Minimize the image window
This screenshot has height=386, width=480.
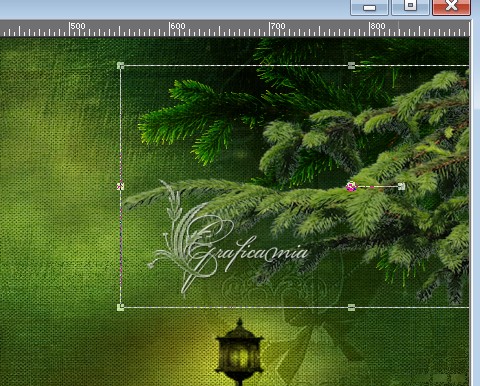(x=369, y=7)
